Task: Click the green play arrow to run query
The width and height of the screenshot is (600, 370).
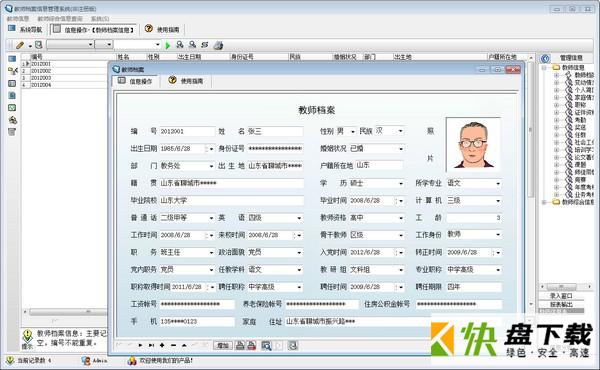Action: [168, 45]
